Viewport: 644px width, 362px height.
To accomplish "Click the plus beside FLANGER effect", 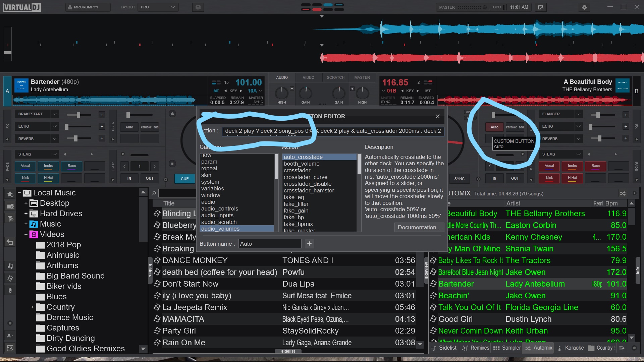I will click(x=626, y=115).
